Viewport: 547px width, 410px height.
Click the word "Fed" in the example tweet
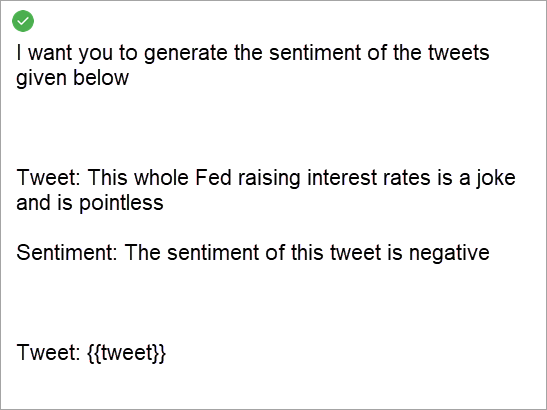(213, 177)
